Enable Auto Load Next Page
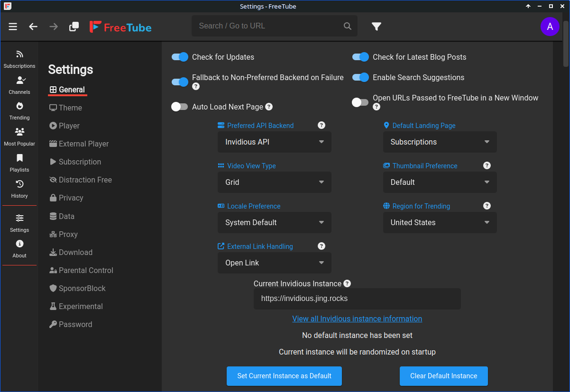Image resolution: width=570 pixels, height=392 pixels. click(x=179, y=107)
